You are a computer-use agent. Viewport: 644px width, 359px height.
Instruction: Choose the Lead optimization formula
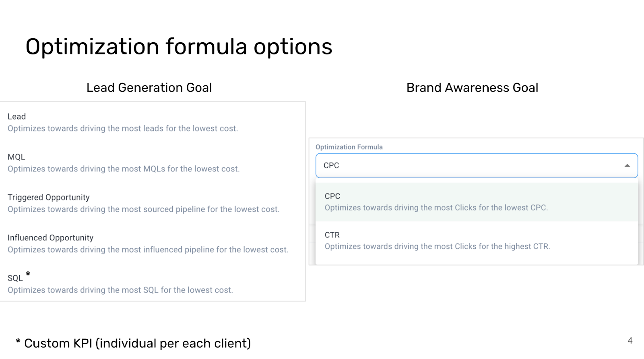coord(153,122)
